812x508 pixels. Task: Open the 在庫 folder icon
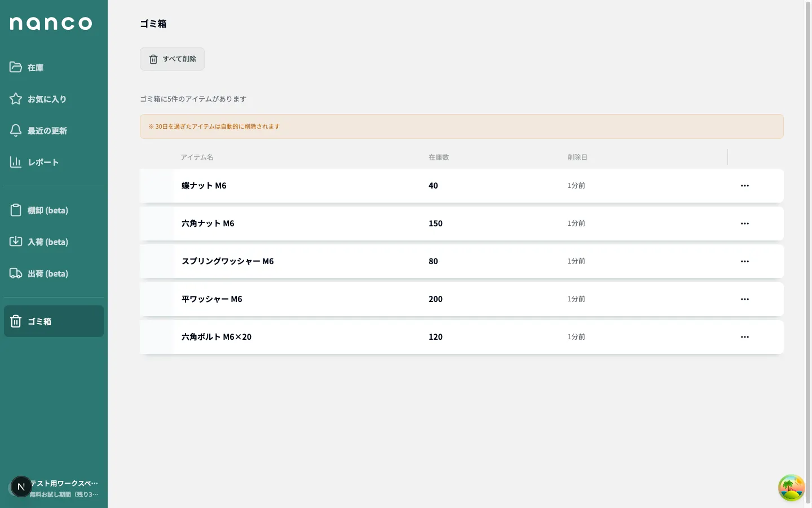(16, 67)
